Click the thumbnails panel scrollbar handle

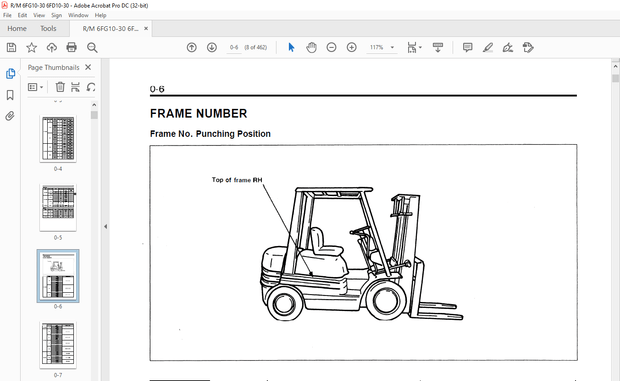(94, 115)
